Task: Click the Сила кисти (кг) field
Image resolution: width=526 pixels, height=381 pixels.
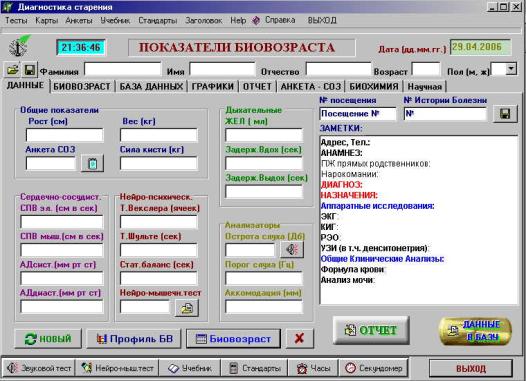Action: [159, 164]
